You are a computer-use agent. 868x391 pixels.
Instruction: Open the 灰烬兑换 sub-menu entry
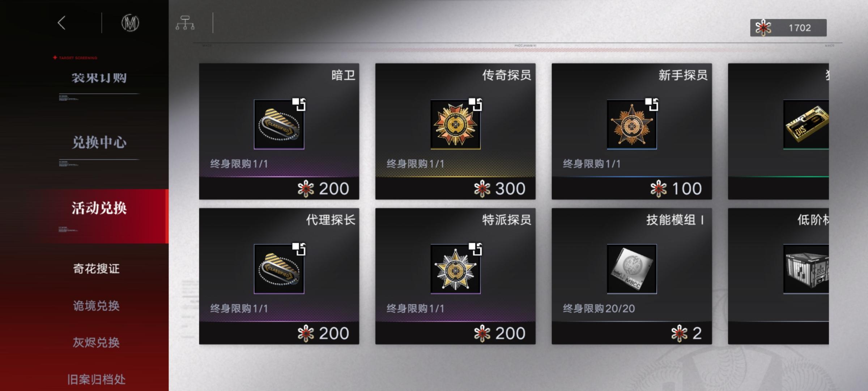[96, 342]
